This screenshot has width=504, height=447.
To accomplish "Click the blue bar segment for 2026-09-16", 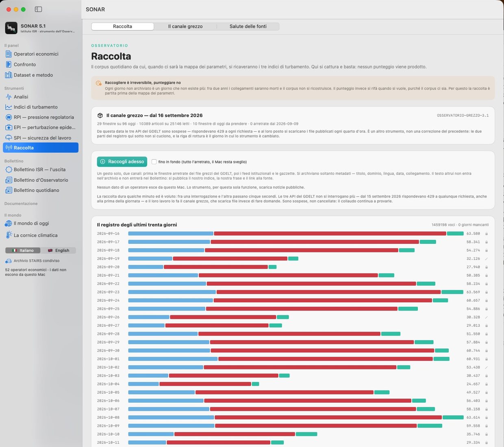I will (x=171, y=234).
